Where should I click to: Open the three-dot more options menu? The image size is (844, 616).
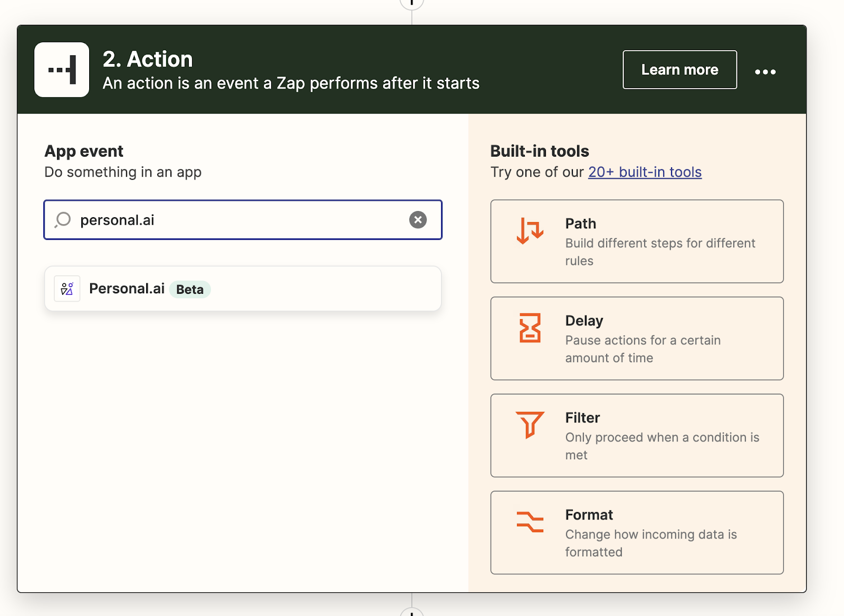coord(765,72)
